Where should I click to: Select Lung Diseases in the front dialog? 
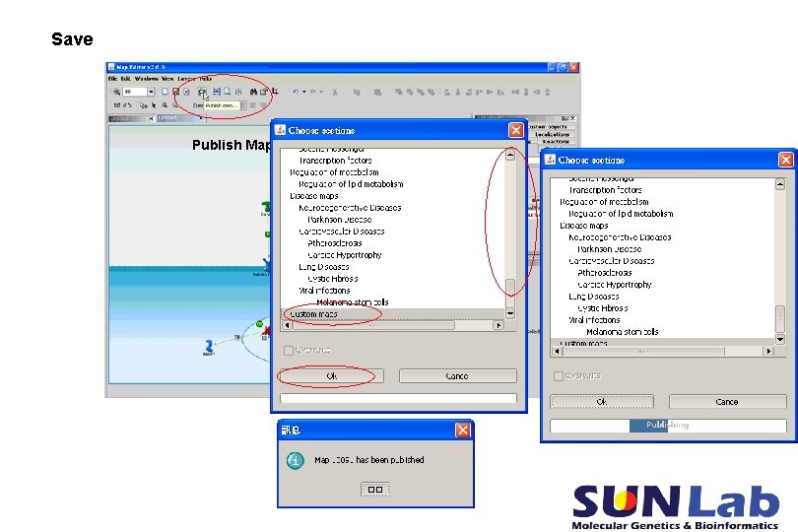click(324, 267)
